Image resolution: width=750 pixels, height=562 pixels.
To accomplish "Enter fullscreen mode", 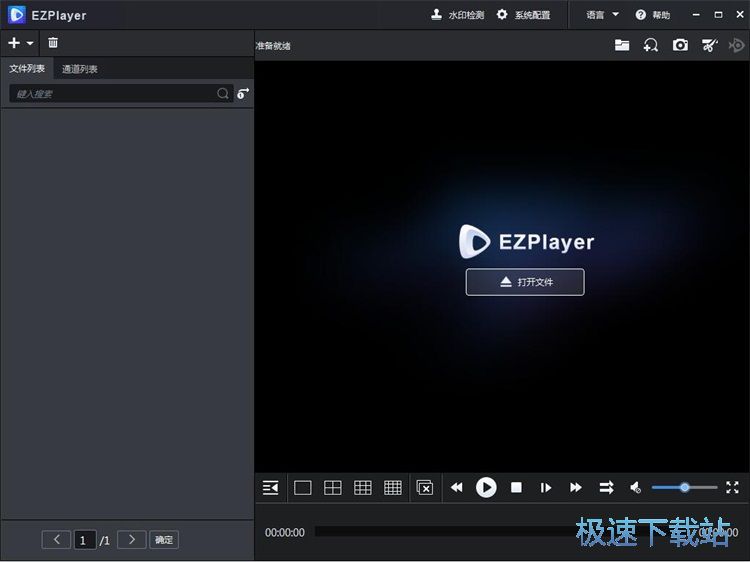I will [x=732, y=487].
